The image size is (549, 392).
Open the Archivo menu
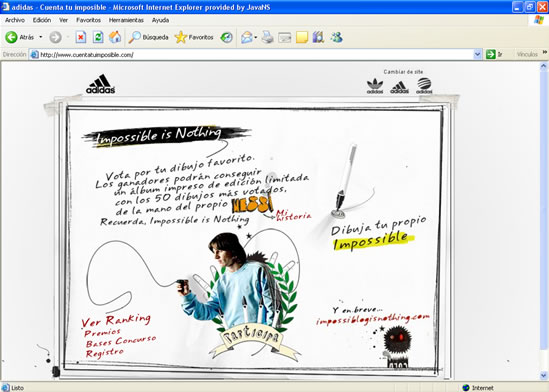[x=15, y=20]
